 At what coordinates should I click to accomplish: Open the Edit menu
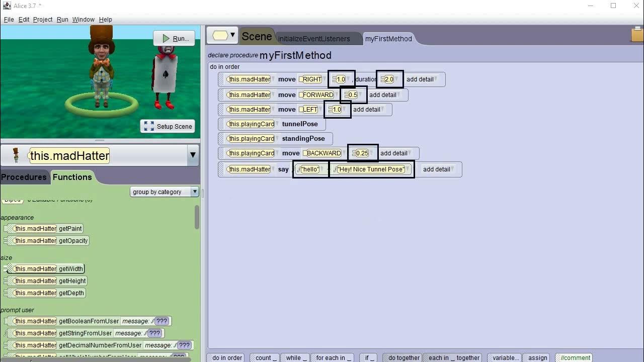click(24, 19)
